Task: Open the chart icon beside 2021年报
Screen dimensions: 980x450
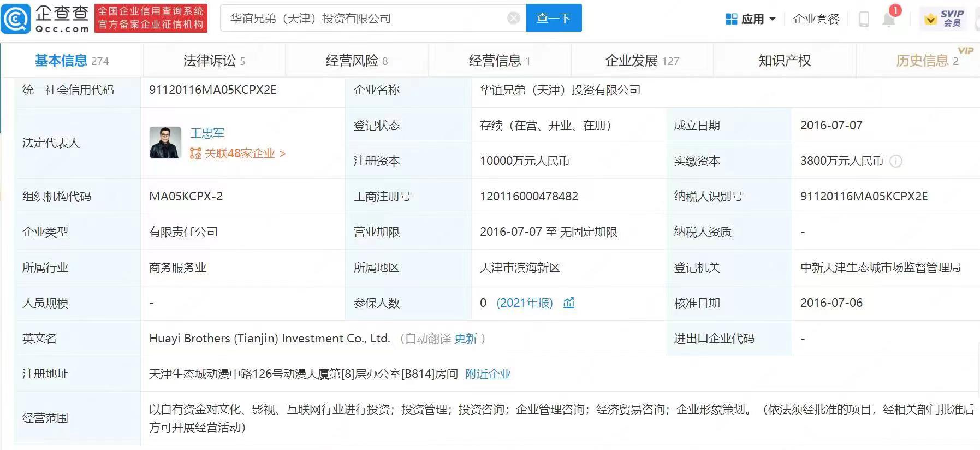Action: [x=569, y=303]
